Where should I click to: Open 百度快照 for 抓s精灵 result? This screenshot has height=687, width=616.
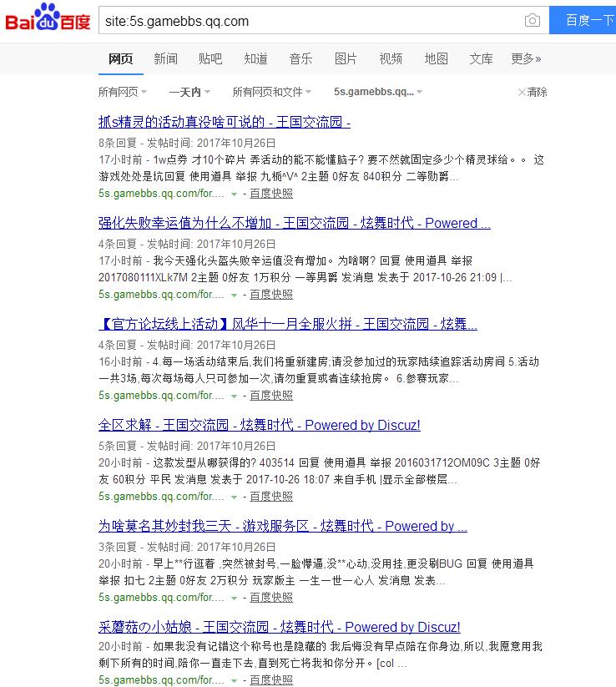(271, 193)
